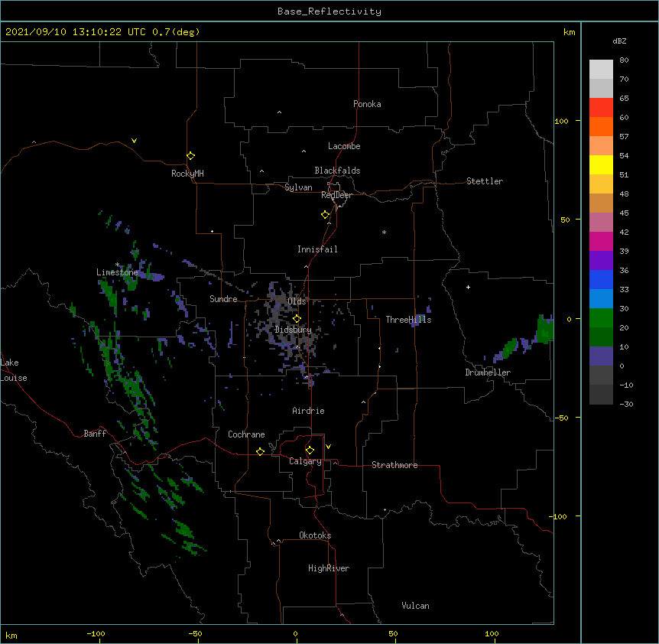Click the Cochrane city label
Image resolution: width=659 pixels, height=644 pixels.
point(246,434)
